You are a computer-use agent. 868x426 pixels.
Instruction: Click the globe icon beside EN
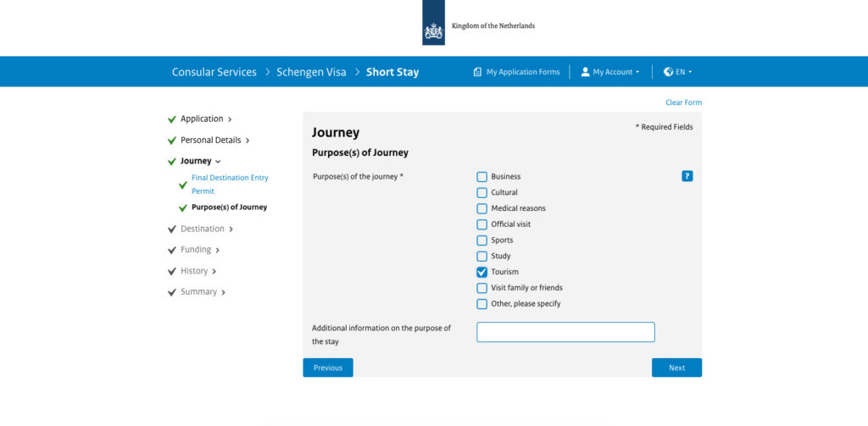coord(668,72)
